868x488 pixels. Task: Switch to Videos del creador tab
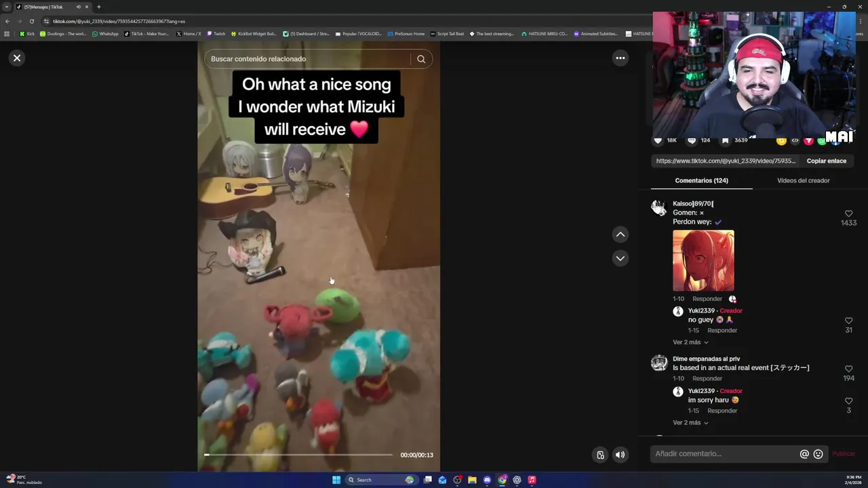point(803,180)
